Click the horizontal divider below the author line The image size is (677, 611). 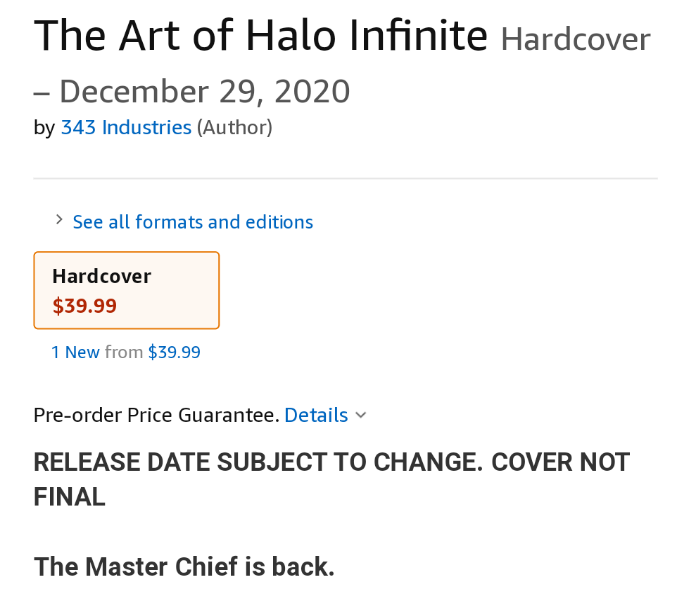tap(345, 179)
